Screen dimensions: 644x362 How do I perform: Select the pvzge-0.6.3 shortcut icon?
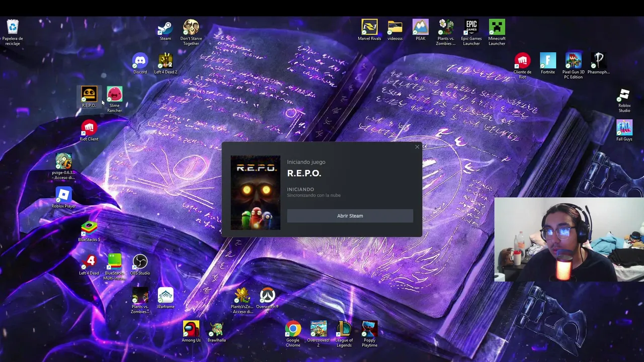[x=63, y=166]
